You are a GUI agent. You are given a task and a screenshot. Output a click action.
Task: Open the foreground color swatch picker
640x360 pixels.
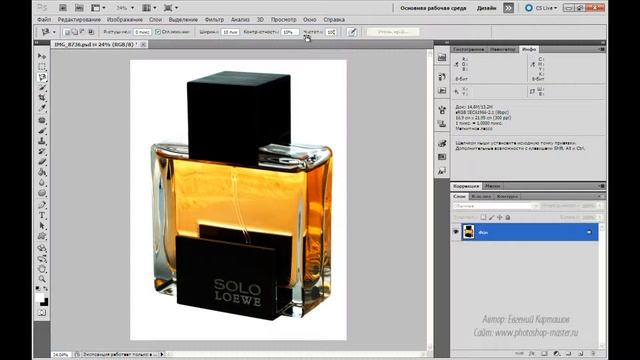click(x=39, y=298)
